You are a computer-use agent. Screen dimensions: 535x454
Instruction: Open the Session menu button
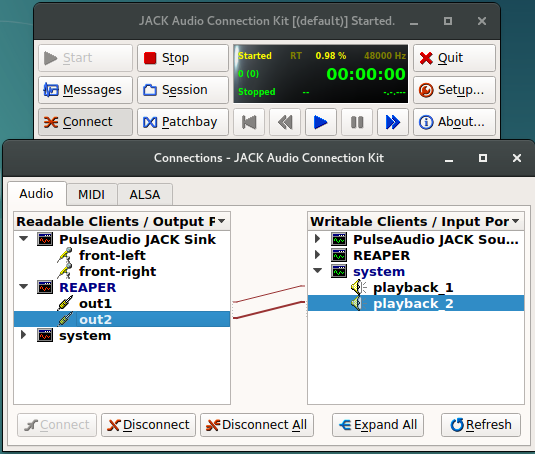pos(183,90)
